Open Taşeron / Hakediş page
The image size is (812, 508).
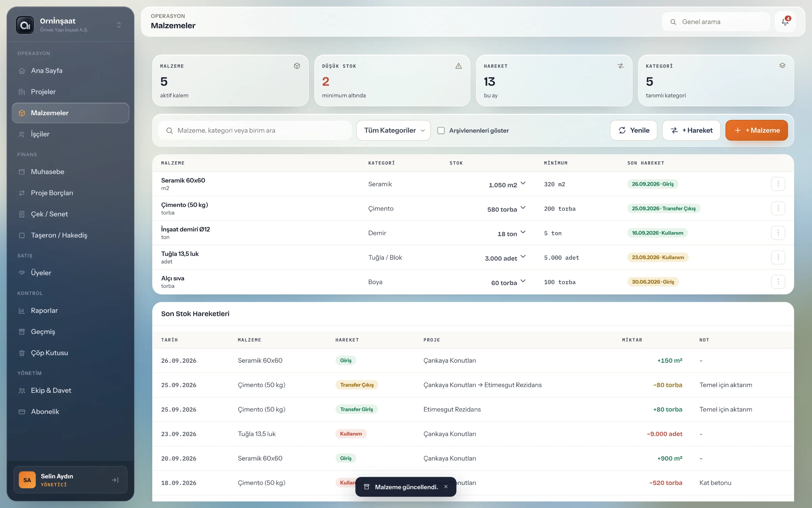(x=70, y=235)
